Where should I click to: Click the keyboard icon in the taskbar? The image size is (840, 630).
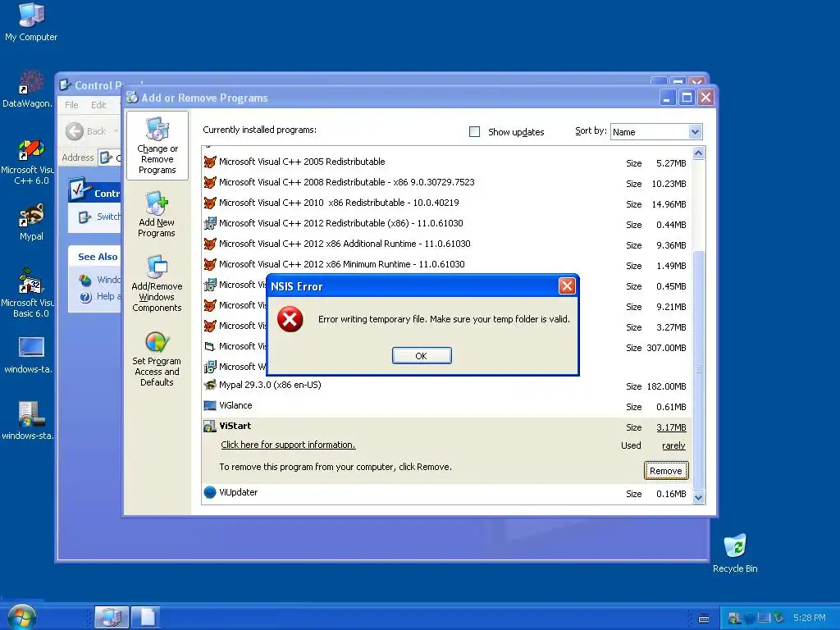704,619
